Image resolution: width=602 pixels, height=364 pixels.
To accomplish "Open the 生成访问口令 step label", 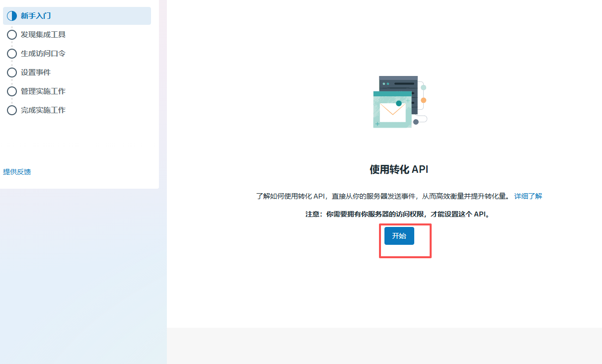I will [x=43, y=54].
